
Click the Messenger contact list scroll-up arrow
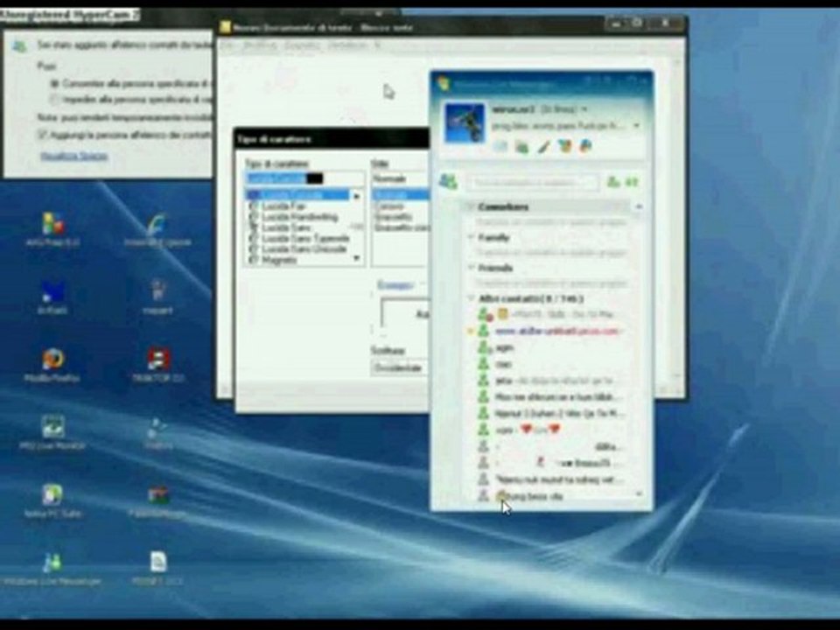pos(639,206)
